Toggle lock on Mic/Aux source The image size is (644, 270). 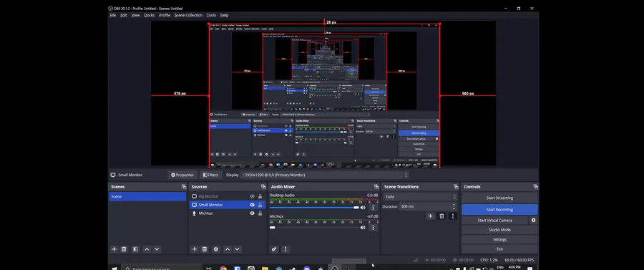pyautogui.click(x=260, y=213)
